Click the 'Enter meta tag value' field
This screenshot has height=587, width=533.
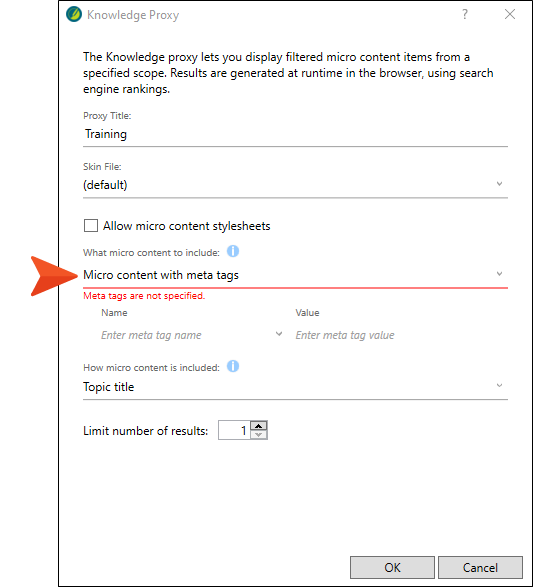(400, 335)
